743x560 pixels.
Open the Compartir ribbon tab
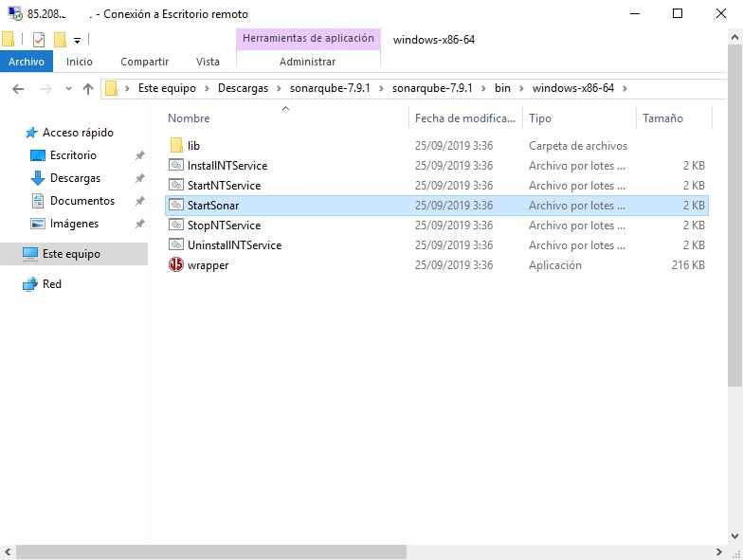144,62
